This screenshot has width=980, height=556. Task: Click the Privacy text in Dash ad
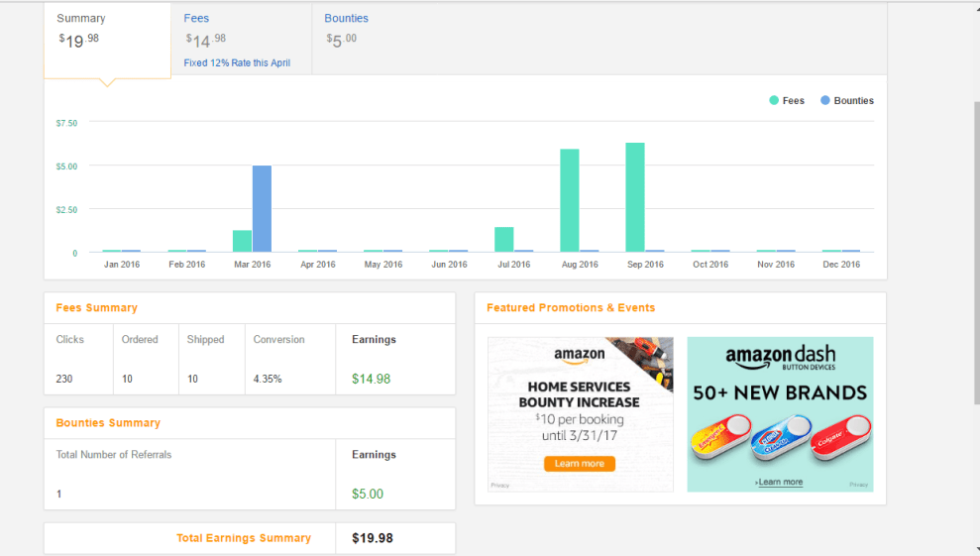[859, 485]
